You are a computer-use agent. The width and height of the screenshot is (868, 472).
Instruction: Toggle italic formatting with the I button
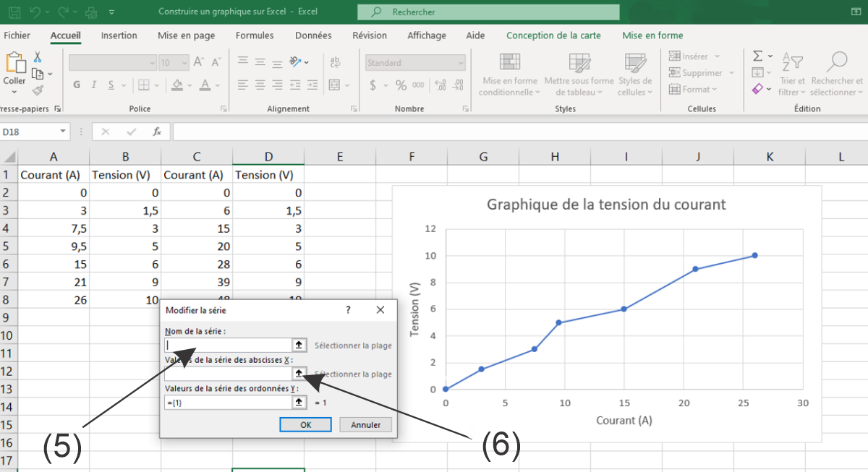[x=94, y=85]
